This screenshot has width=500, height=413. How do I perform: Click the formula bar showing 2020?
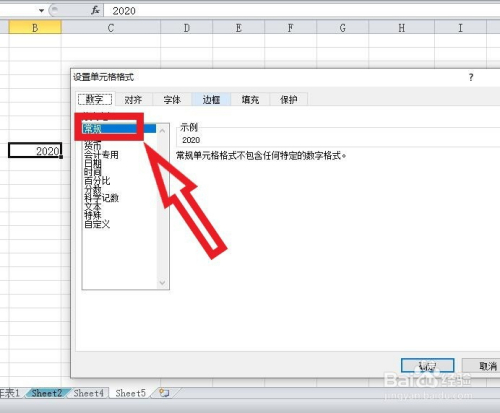click(302, 11)
